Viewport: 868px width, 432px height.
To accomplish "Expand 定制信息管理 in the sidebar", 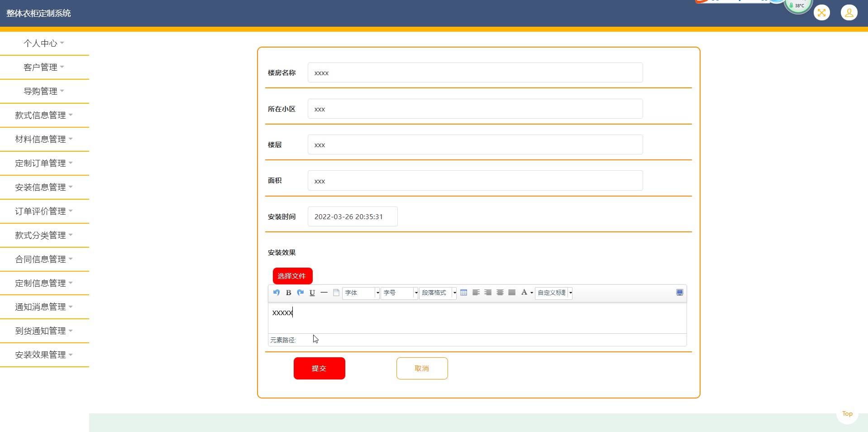I will [44, 283].
